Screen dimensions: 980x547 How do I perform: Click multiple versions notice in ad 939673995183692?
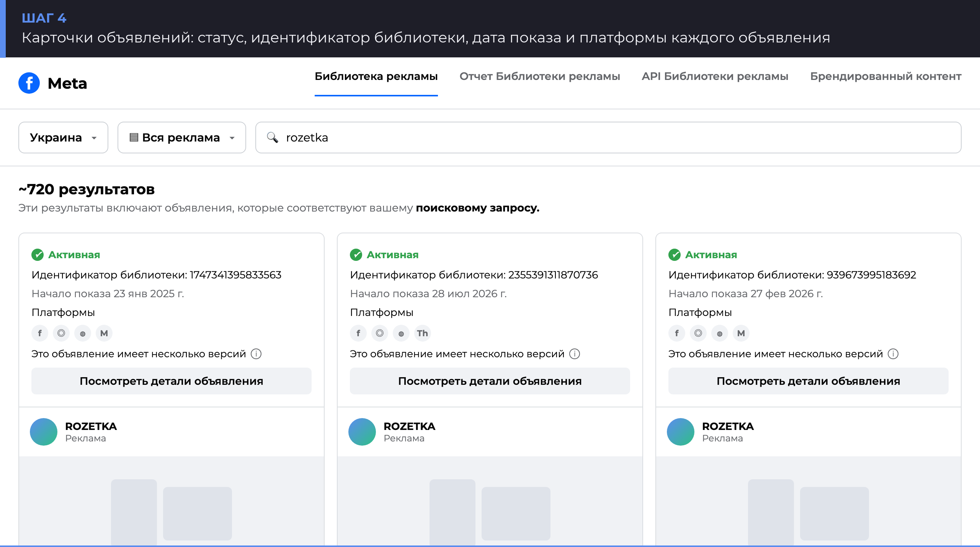coord(776,354)
